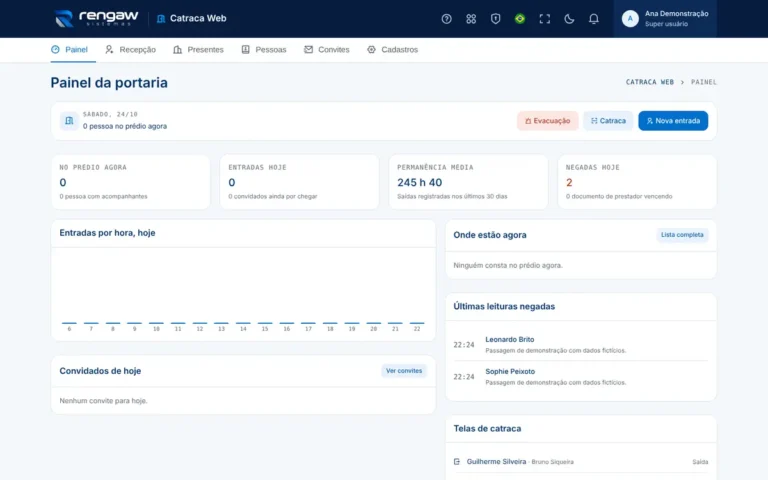Image resolution: width=768 pixels, height=480 pixels.
Task: Click the shield security icon
Action: click(495, 19)
